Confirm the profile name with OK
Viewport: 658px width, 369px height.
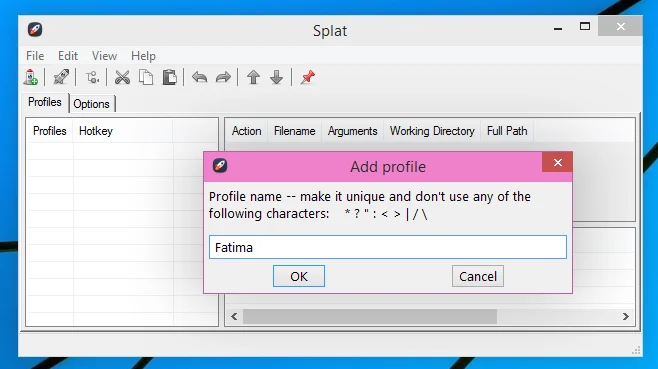click(299, 276)
